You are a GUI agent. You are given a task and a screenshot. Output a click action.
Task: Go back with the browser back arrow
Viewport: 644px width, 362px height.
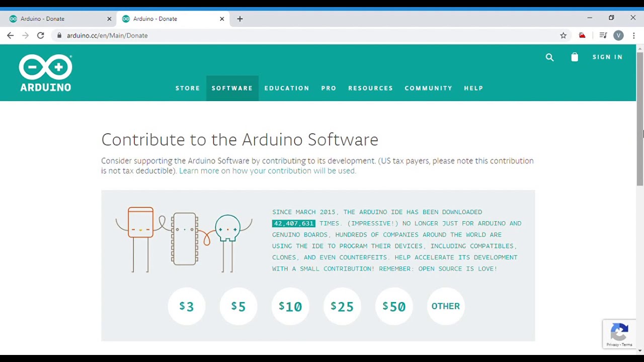click(x=10, y=35)
